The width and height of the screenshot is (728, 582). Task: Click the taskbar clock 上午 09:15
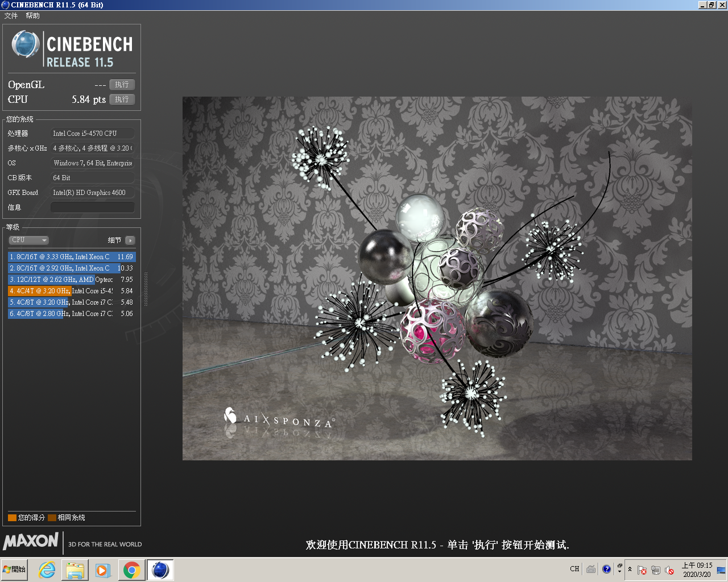tap(697, 569)
